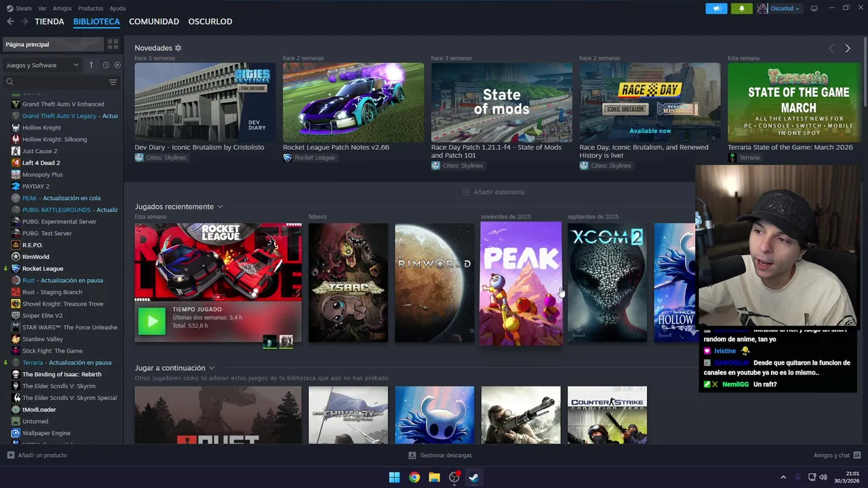Select Unturned in library

[35, 422]
